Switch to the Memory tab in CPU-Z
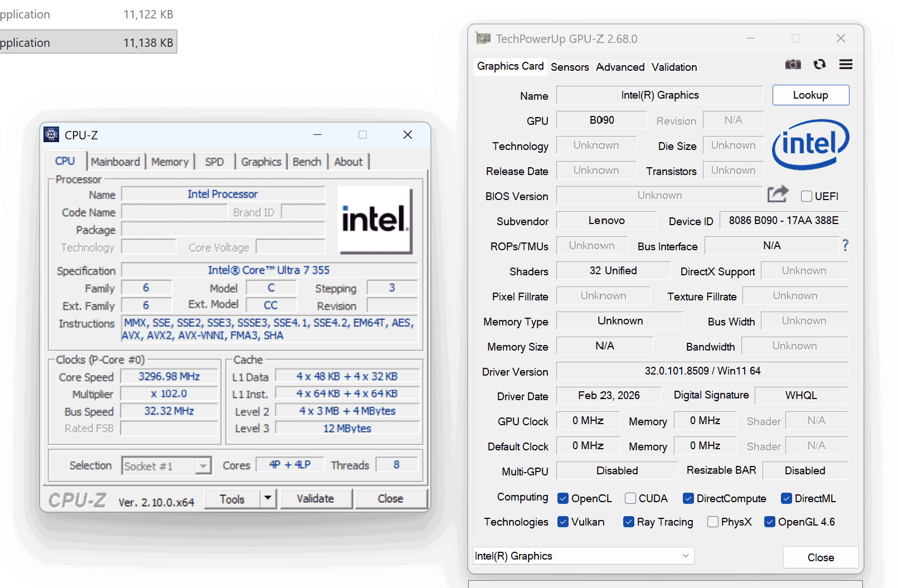The height and width of the screenshot is (588, 898). 170,162
